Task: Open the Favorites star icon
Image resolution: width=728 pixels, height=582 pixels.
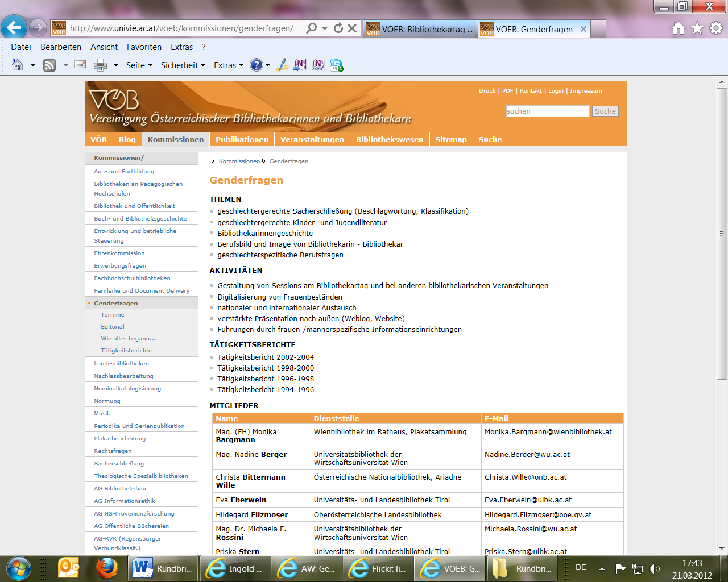Action: pyautogui.click(x=697, y=28)
